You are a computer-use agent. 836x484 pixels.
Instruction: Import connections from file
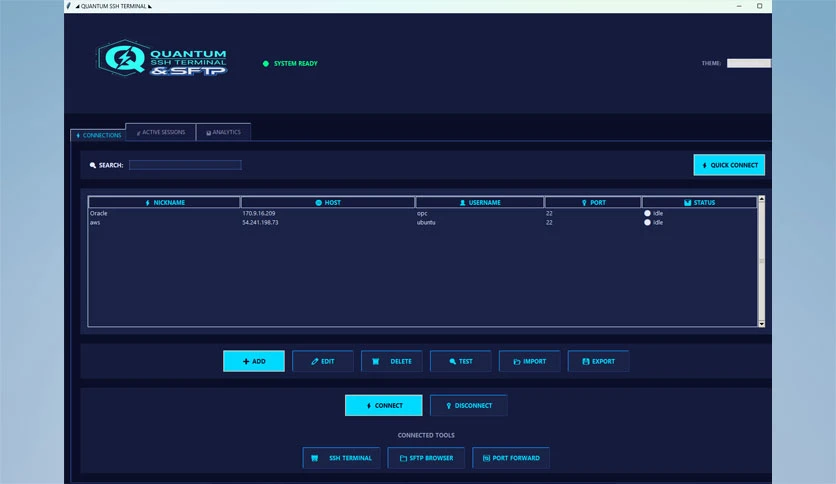coord(529,361)
